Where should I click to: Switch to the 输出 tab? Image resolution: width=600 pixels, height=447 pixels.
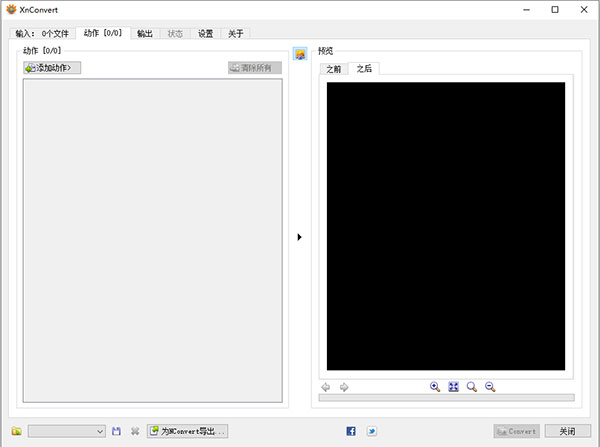145,34
